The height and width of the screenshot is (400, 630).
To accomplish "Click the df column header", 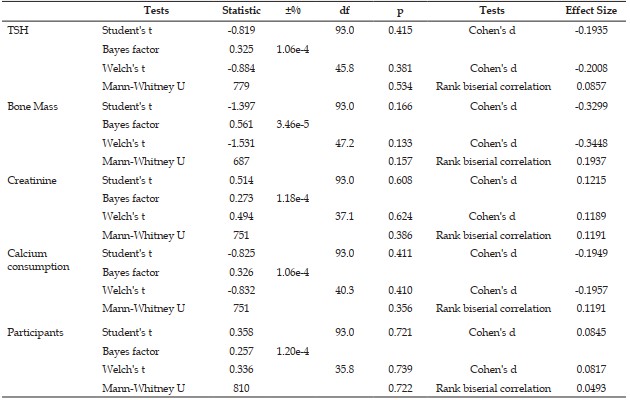I will (x=344, y=10).
